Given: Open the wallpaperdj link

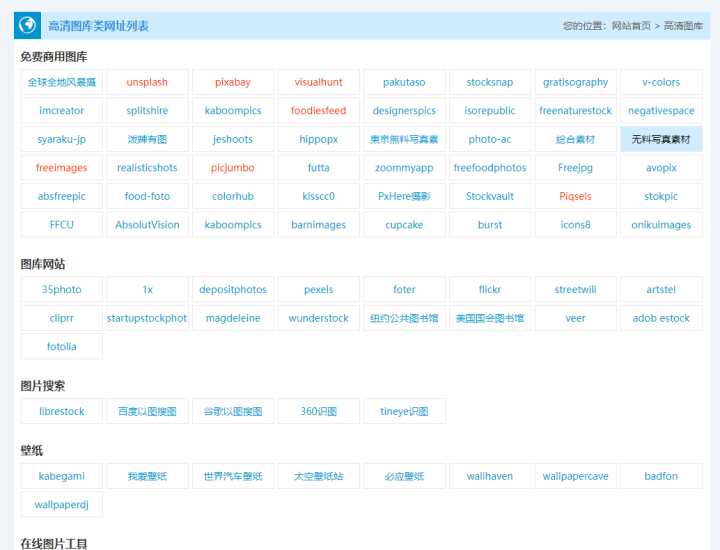Looking at the screenshot, I should click(62, 505).
